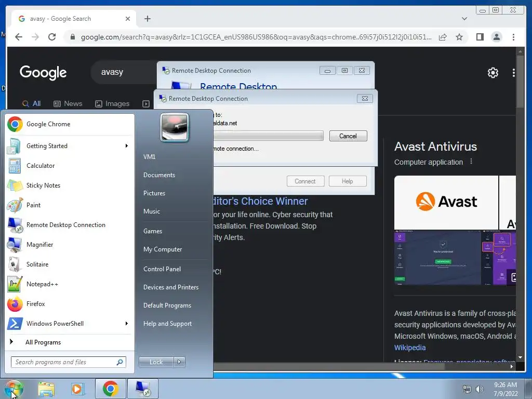Click the Remote Desktop connection progress bar

click(x=268, y=136)
